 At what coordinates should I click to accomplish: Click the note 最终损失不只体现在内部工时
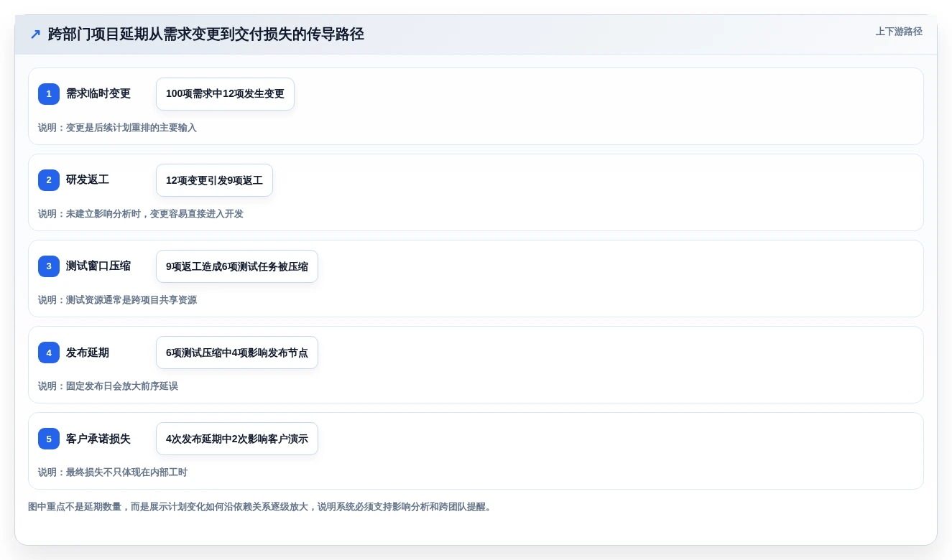tap(113, 472)
